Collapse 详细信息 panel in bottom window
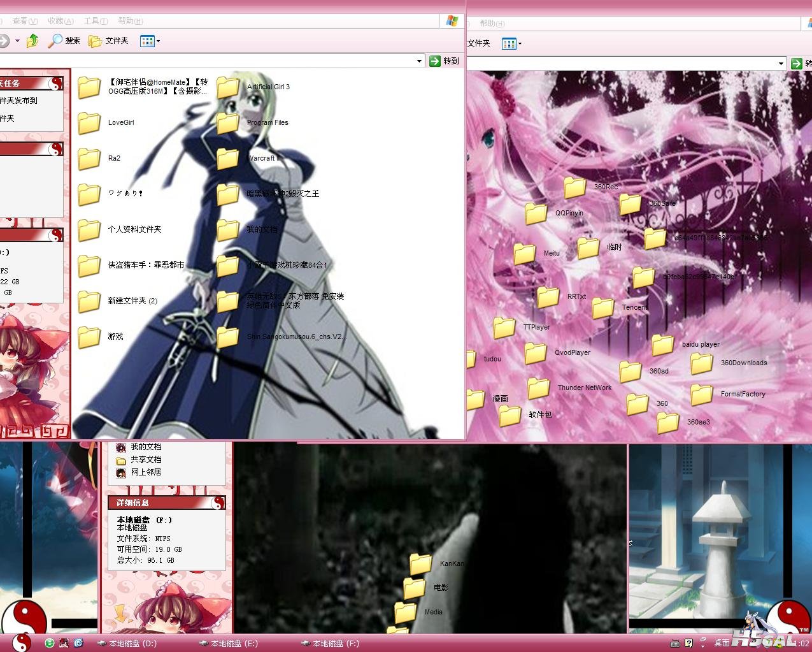Screen dimensions: 812x652 [x=218, y=503]
